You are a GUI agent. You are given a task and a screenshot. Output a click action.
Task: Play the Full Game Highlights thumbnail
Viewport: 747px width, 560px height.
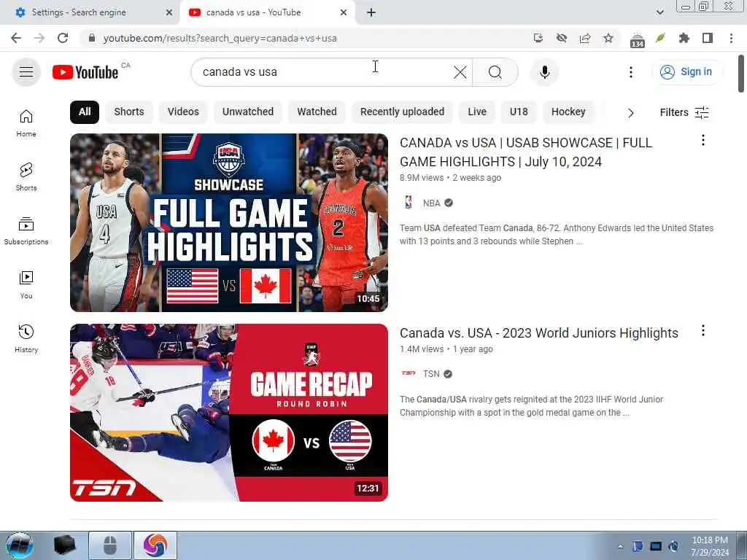pyautogui.click(x=228, y=222)
